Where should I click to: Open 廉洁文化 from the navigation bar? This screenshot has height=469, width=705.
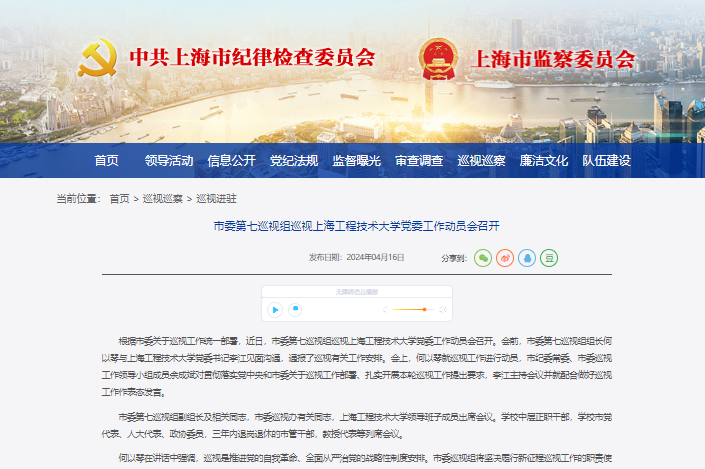pyautogui.click(x=544, y=160)
